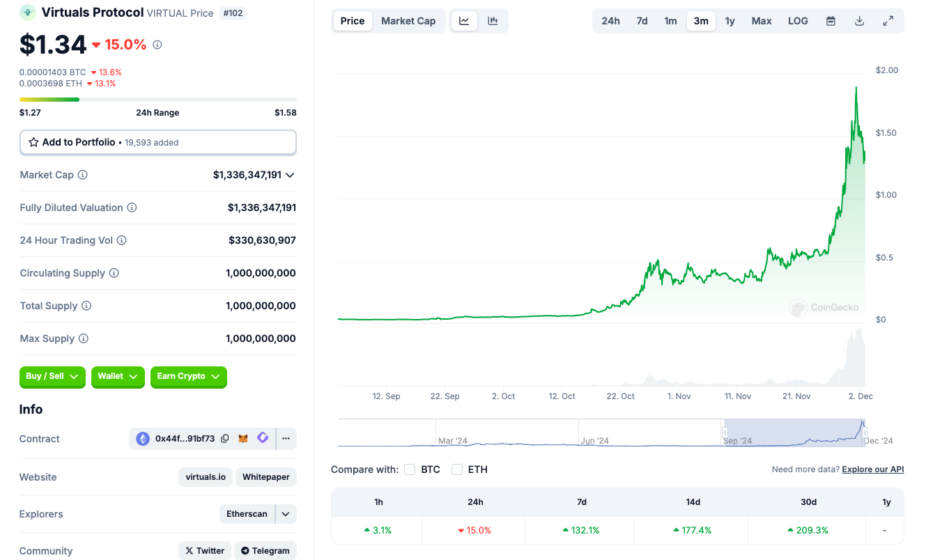This screenshot has width=926, height=560.
Task: Click the star icon in Add to Portfolio
Action: click(33, 142)
